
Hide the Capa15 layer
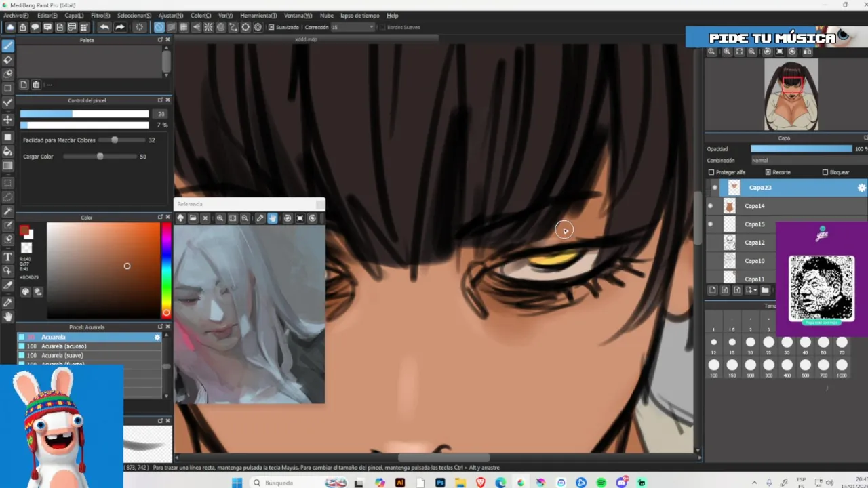pyautogui.click(x=710, y=224)
